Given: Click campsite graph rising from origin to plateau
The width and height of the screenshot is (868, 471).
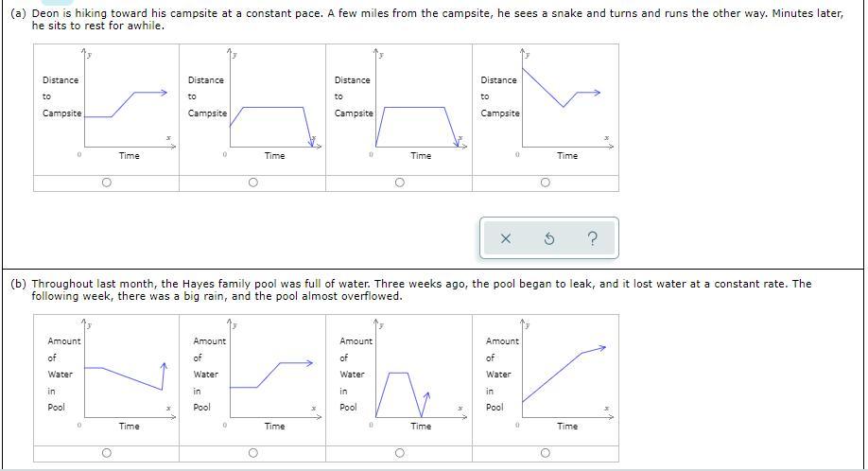Looking at the screenshot, I should [399, 110].
